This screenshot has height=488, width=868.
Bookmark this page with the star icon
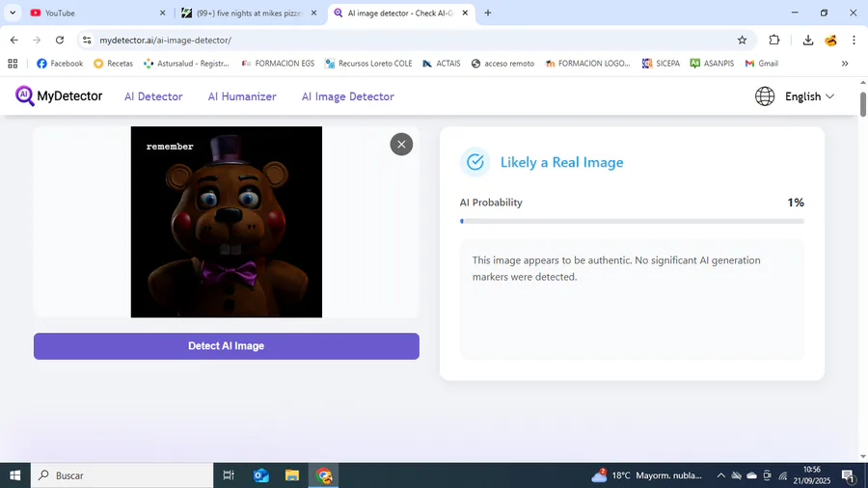(742, 40)
